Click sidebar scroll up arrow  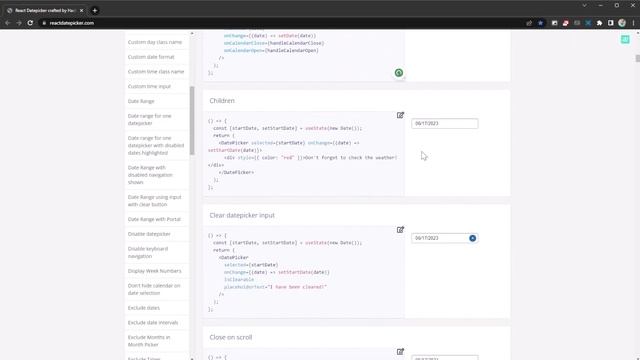point(192,33)
